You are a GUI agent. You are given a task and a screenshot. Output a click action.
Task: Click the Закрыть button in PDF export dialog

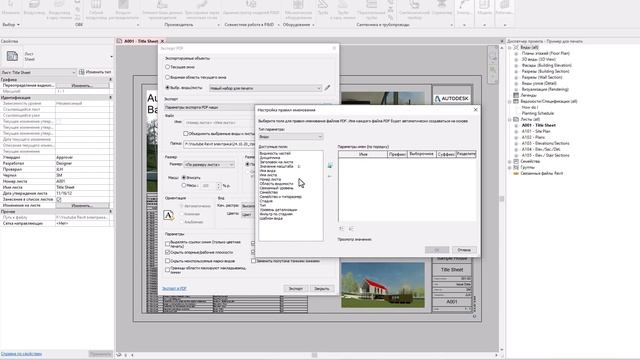(322, 289)
